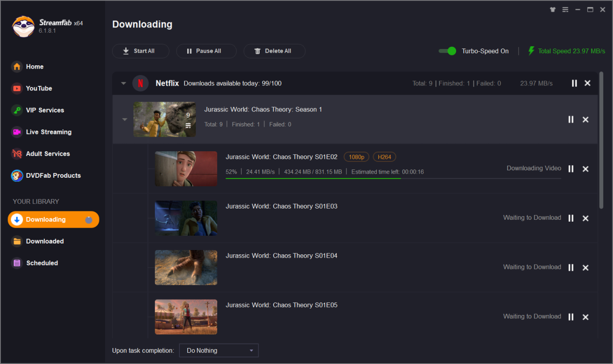Click the YouTube icon in sidebar

click(17, 88)
